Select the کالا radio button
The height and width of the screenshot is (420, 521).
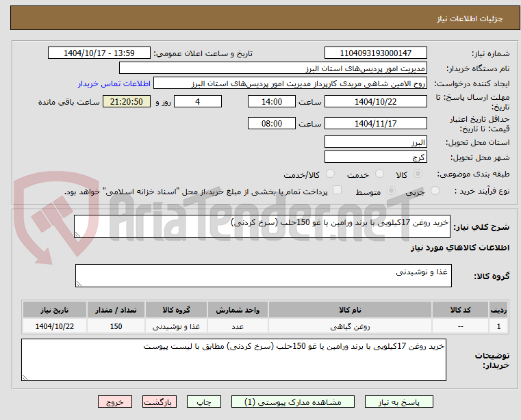418,174
